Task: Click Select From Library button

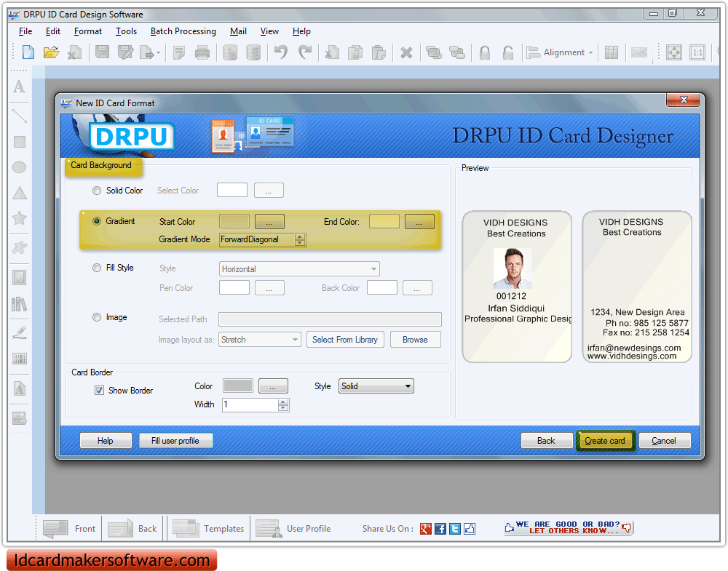Action: [x=345, y=340]
